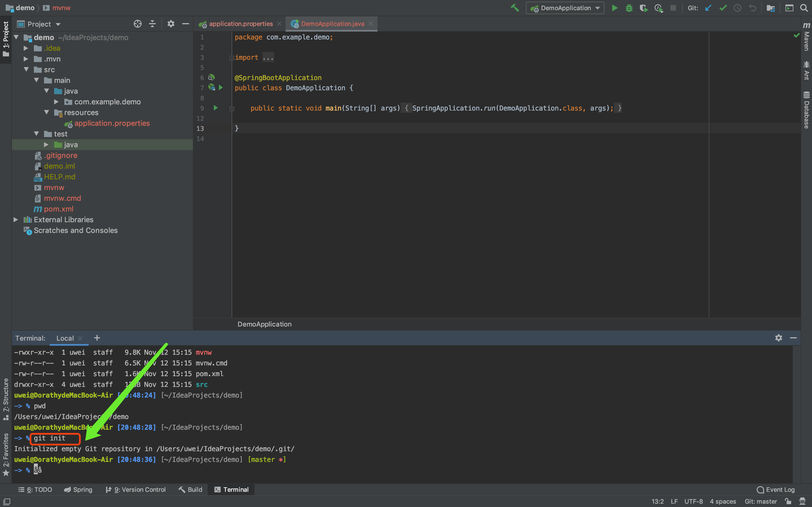Toggle the Database side panel
The width and height of the screenshot is (812, 507).
tap(806, 110)
